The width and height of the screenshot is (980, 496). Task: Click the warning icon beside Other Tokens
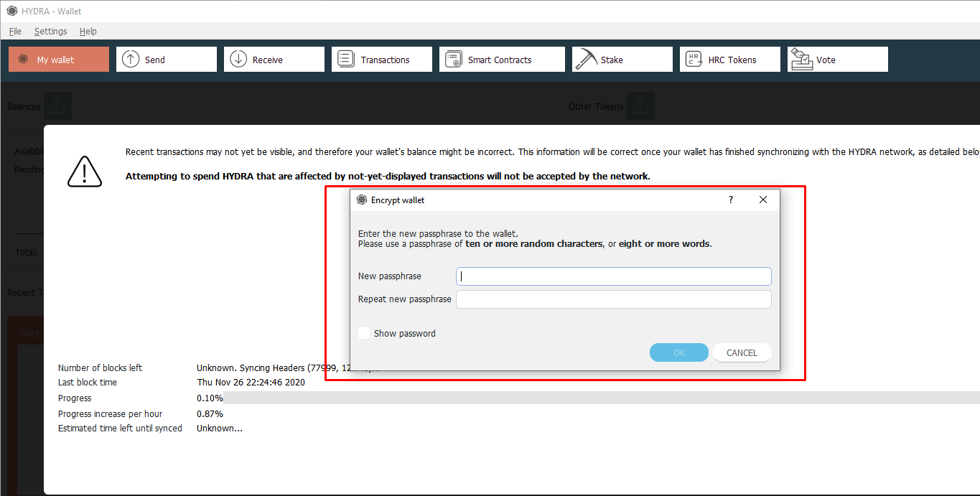(x=640, y=106)
